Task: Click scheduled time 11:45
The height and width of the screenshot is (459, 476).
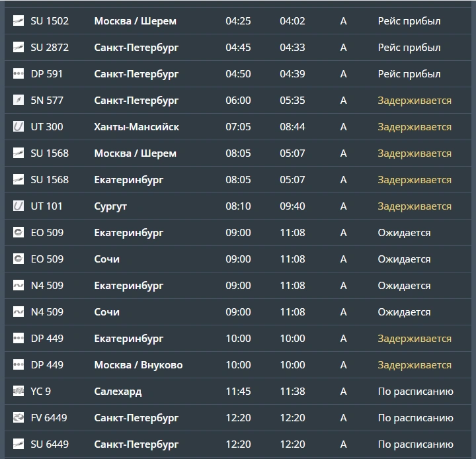Action: pos(238,391)
